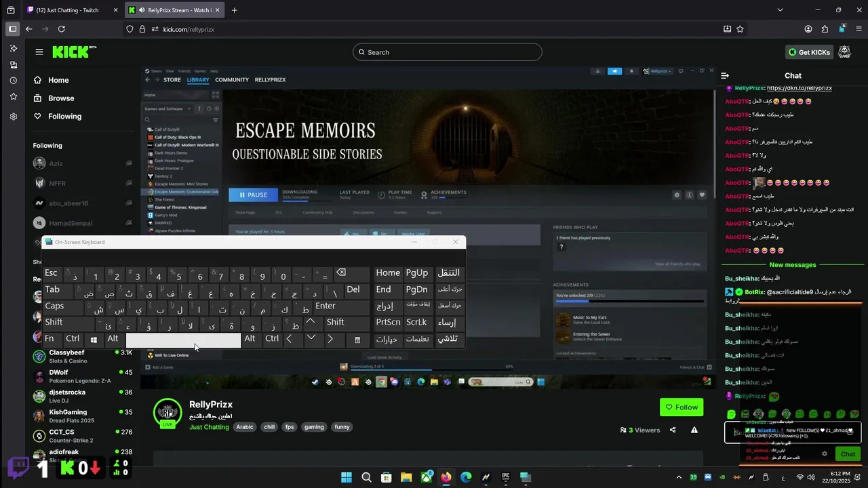Click Caps key on On-Screen Keyboard
The image size is (868, 488).
tap(62, 306)
